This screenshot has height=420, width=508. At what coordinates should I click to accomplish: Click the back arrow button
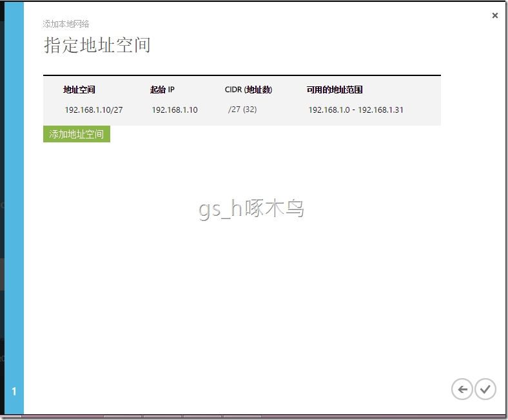click(x=462, y=389)
